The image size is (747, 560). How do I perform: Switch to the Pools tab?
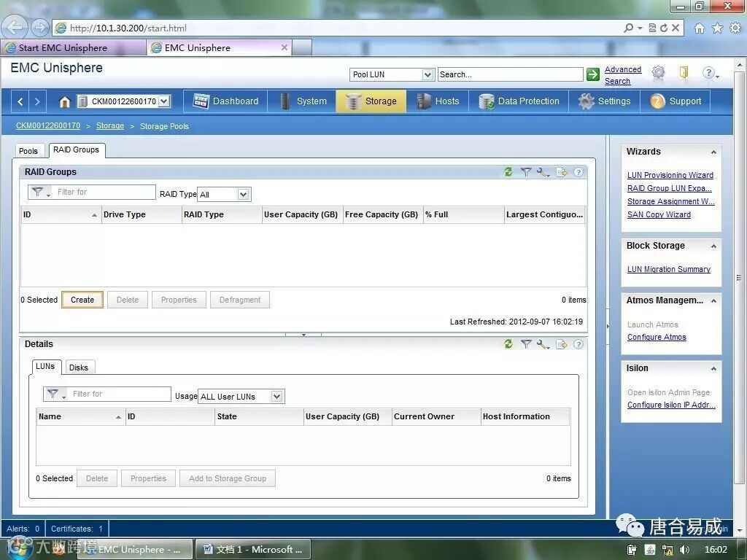coord(28,151)
